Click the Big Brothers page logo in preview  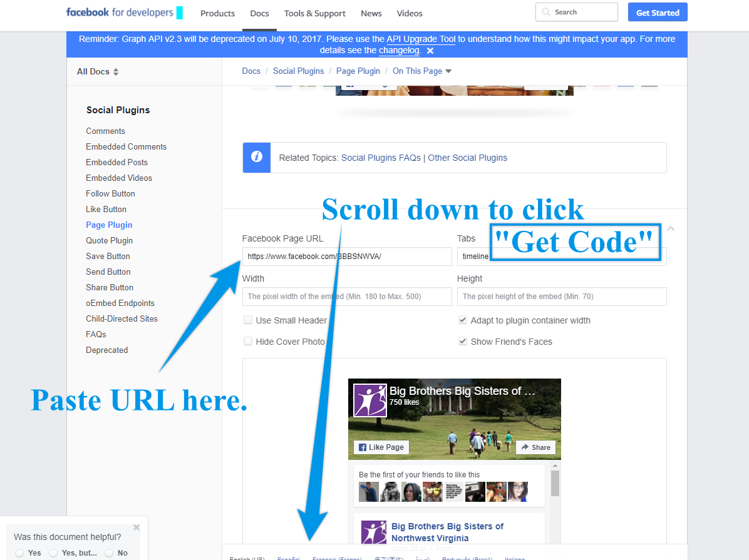pyautogui.click(x=369, y=400)
